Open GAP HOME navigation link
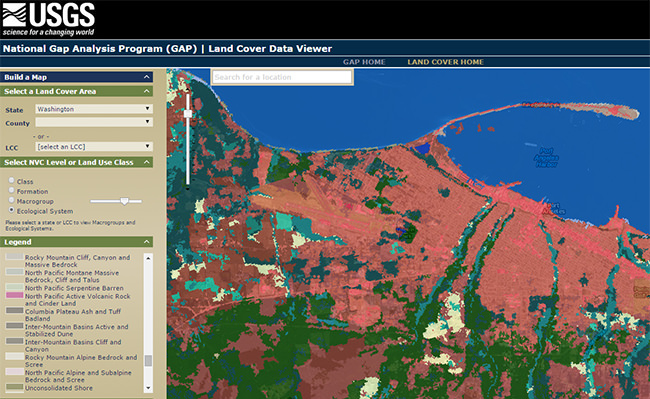This screenshot has width=650, height=399. point(364,62)
